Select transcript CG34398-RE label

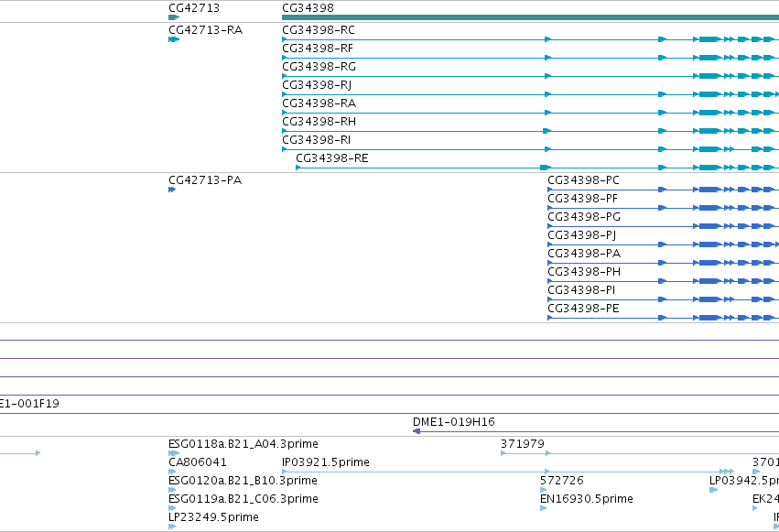pos(332,158)
